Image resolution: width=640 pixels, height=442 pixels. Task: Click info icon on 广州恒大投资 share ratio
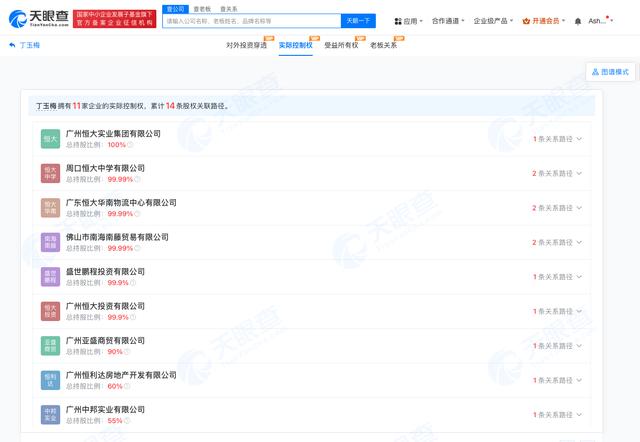click(x=133, y=317)
